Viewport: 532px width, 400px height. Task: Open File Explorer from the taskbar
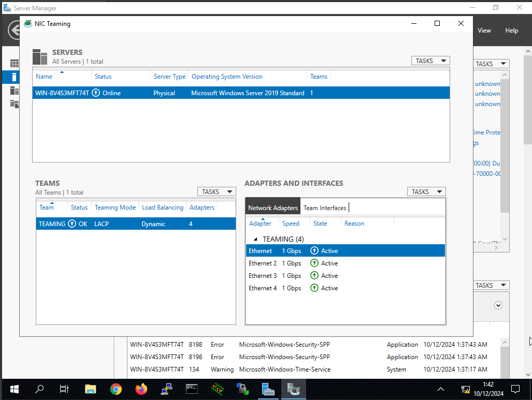[90, 389]
